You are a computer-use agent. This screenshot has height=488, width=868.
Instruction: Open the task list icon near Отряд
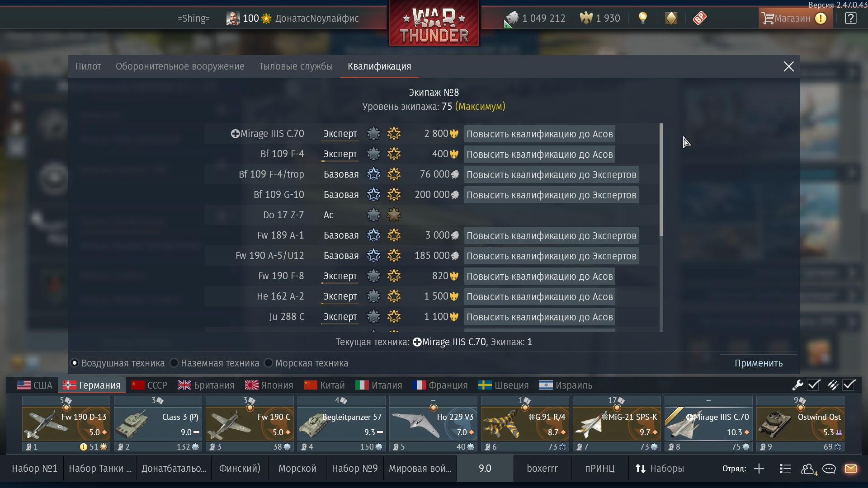click(x=785, y=469)
